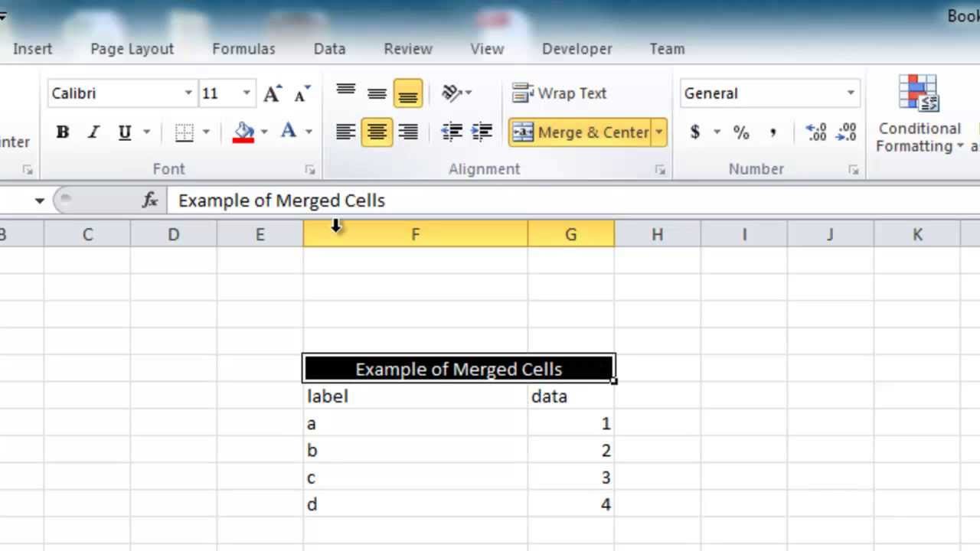Open the Font Color dropdown arrow
This screenshot has width=980, height=551.
click(x=309, y=132)
